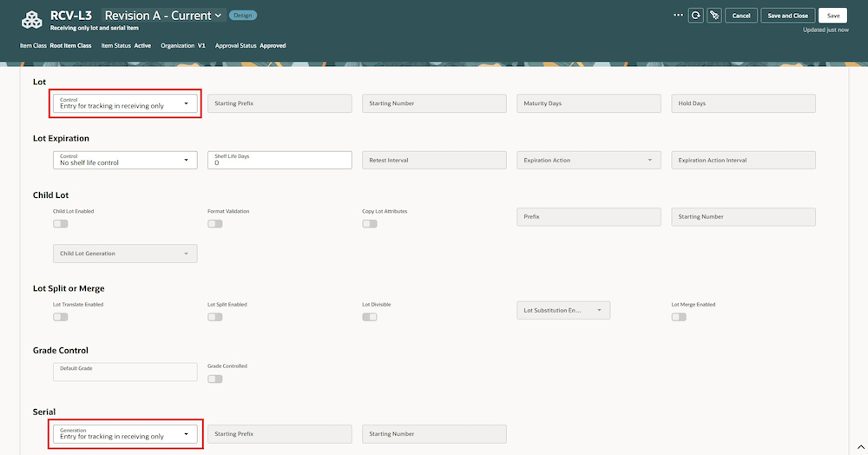The height and width of the screenshot is (455, 868).
Task: Open the Child Lot Generation dropdown
Action: pos(125,254)
